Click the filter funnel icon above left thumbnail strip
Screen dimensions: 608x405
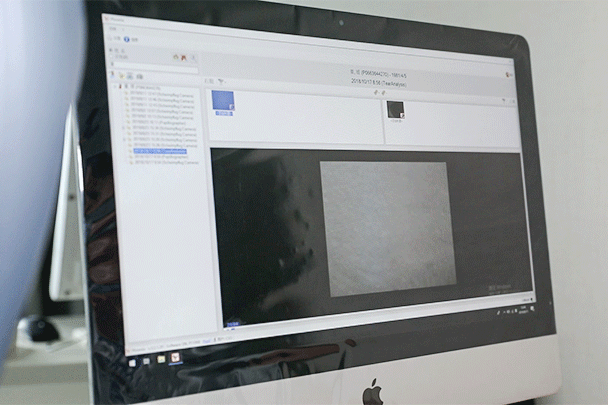[220, 80]
